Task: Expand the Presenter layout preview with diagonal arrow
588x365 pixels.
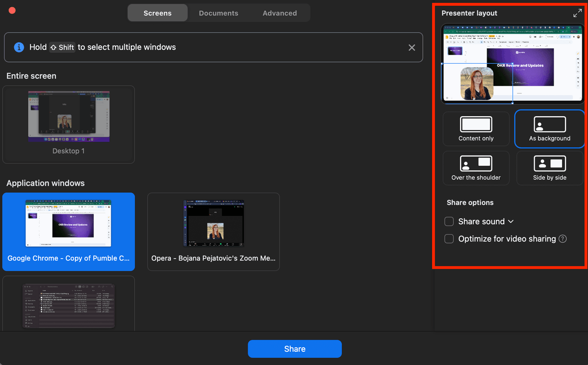Action: 577,13
